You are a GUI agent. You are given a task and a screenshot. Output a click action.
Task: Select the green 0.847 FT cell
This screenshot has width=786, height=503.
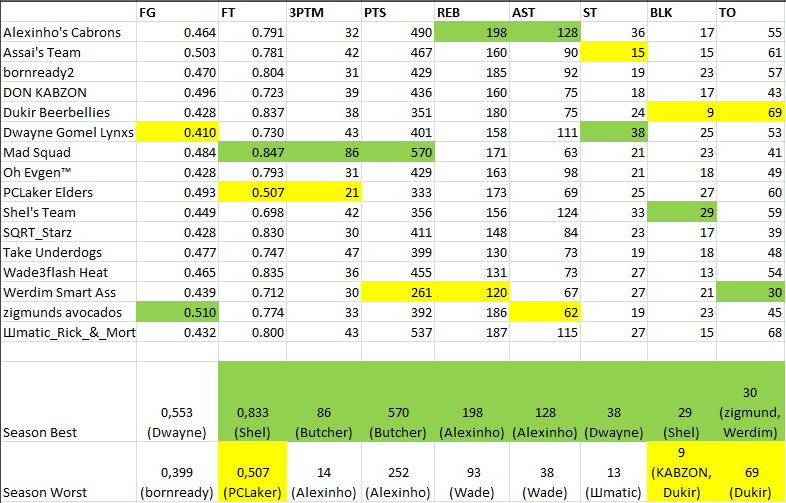(253, 152)
